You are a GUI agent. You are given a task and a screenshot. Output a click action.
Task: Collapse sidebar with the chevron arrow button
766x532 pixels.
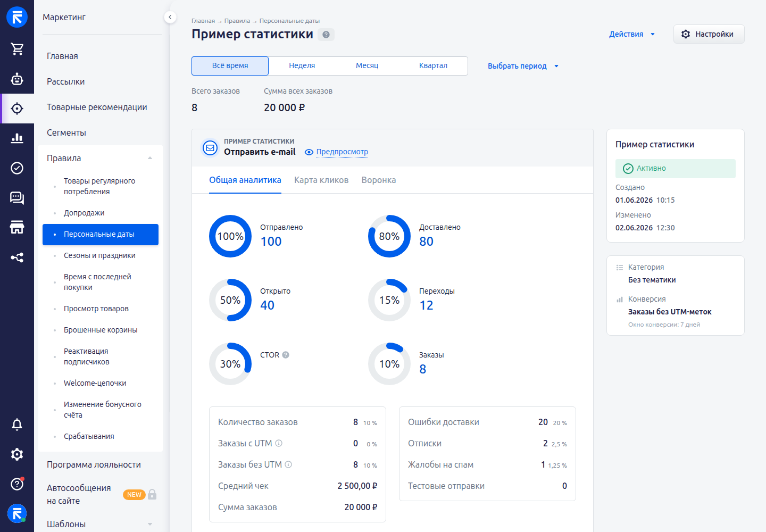[170, 17]
